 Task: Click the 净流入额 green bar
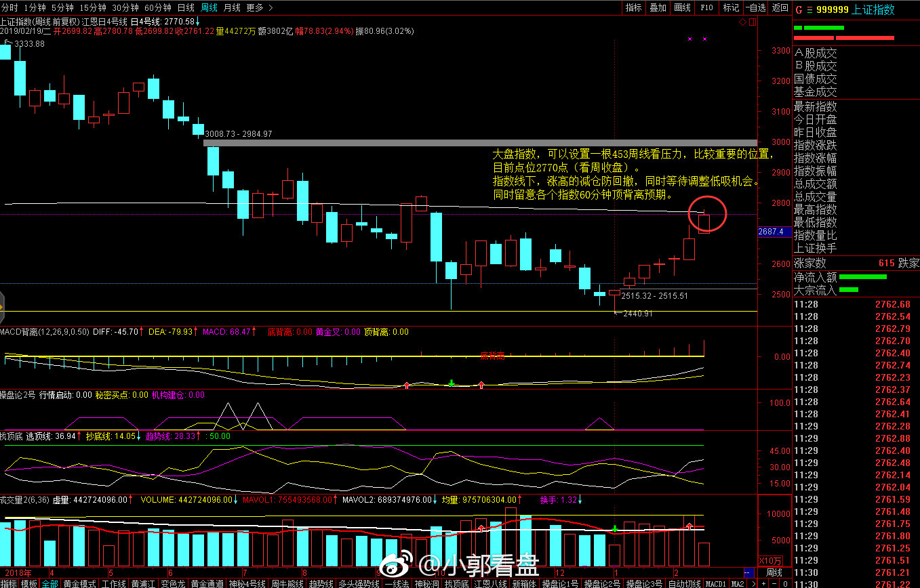[863, 276]
